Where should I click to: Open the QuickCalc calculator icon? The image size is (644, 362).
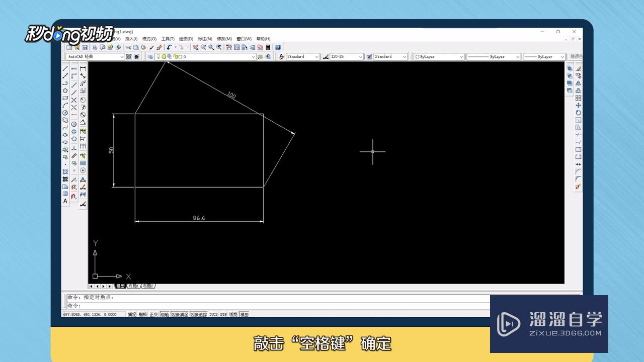[268, 47]
